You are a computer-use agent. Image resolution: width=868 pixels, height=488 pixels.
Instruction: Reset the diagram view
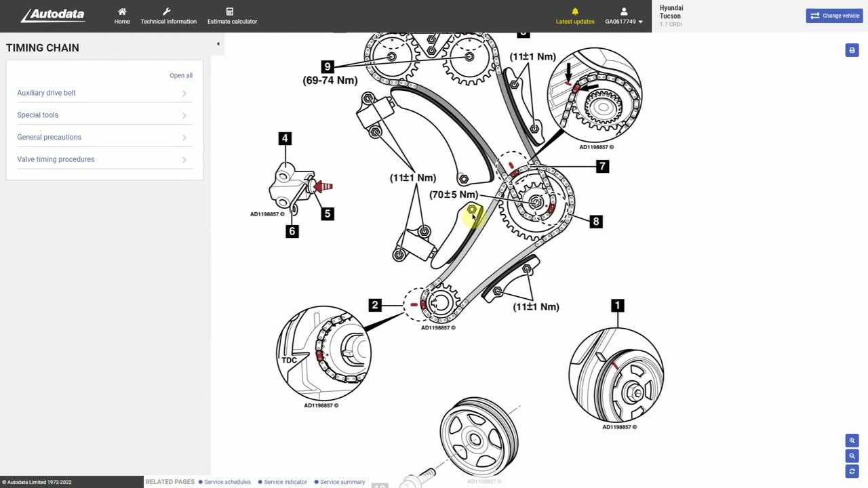pyautogui.click(x=852, y=472)
